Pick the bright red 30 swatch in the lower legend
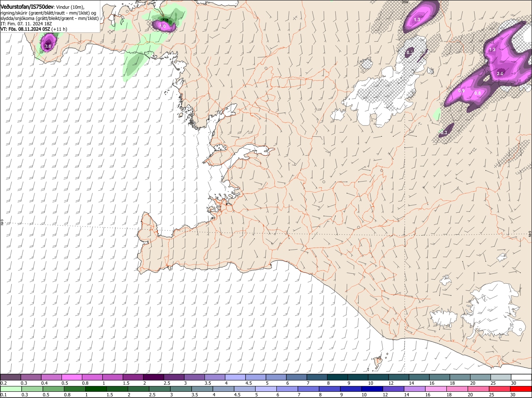Screen dimensions: 532x398 [x=522, y=389]
